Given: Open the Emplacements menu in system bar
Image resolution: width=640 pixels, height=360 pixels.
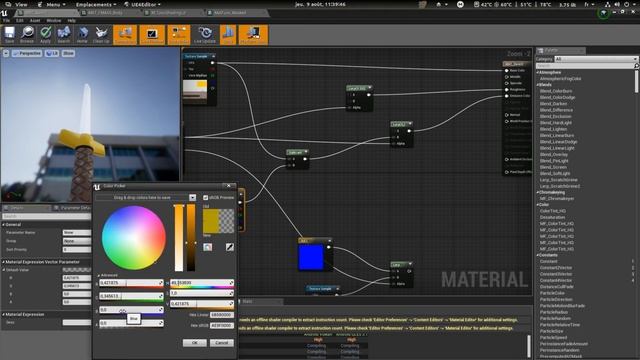Looking at the screenshot, I should tap(96, 4).
